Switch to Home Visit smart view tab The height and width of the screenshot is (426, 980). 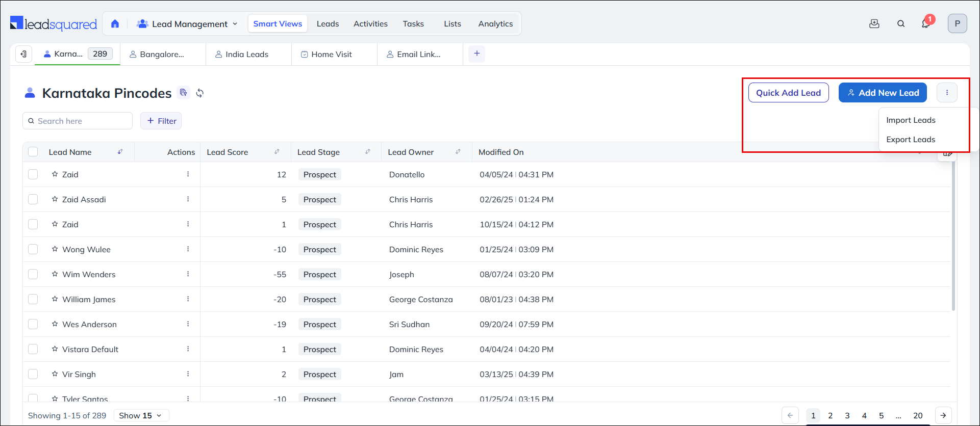click(x=334, y=54)
